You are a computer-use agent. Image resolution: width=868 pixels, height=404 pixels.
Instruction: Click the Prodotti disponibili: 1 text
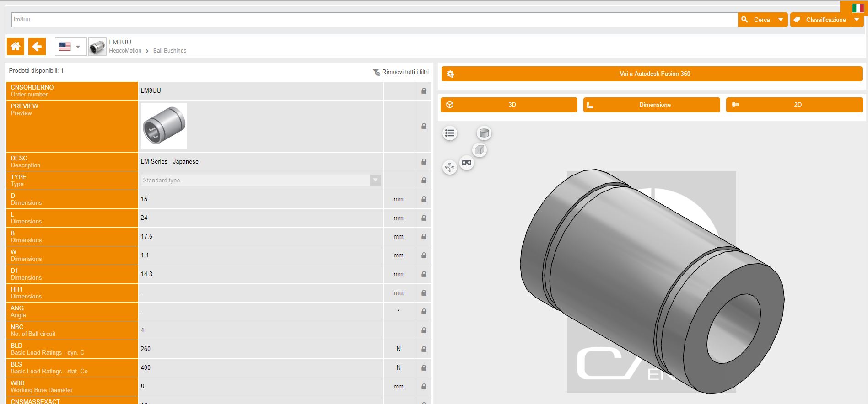(36, 71)
